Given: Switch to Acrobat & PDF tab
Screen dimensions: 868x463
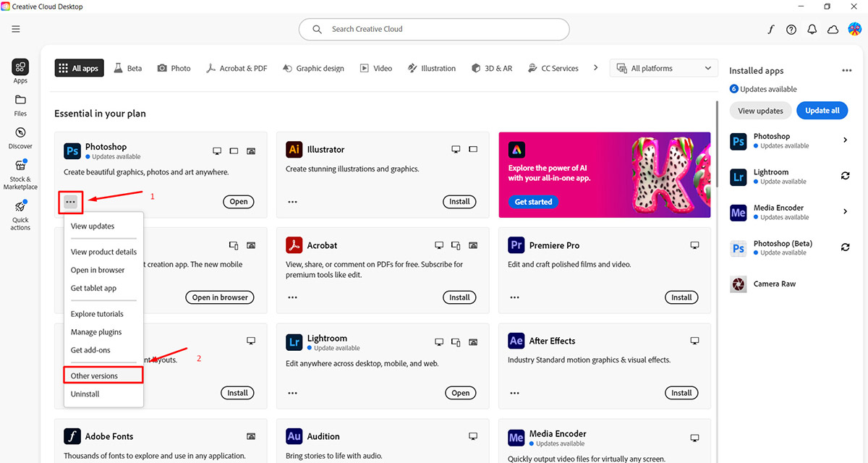Looking at the screenshot, I should tap(236, 68).
